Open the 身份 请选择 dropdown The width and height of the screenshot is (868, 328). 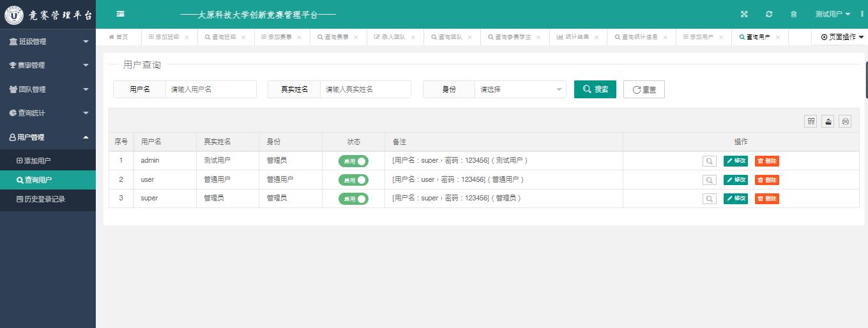tap(520, 89)
